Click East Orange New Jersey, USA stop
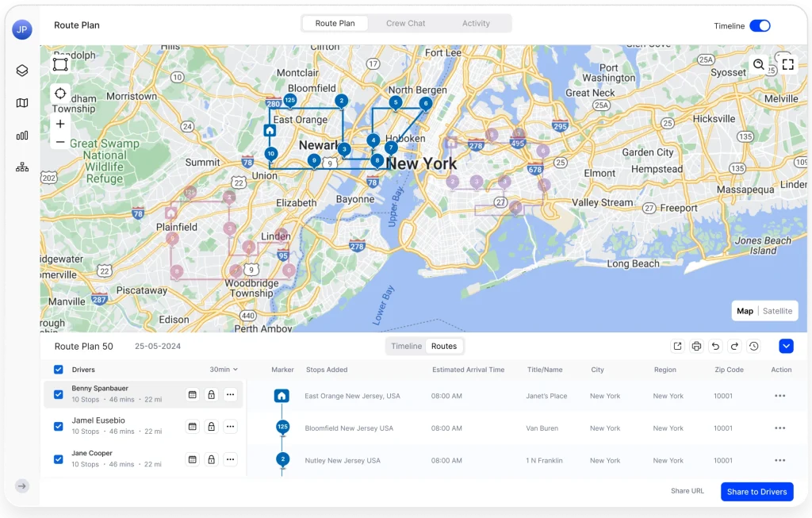 [x=352, y=396]
